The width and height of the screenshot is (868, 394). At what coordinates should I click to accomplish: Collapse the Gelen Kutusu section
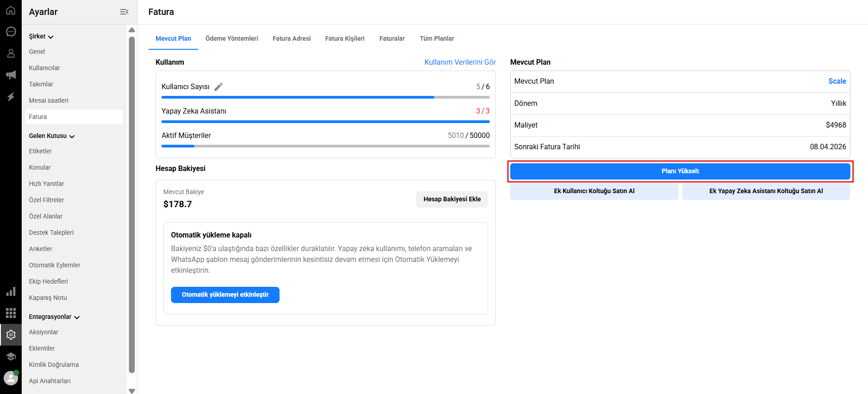[x=52, y=136]
